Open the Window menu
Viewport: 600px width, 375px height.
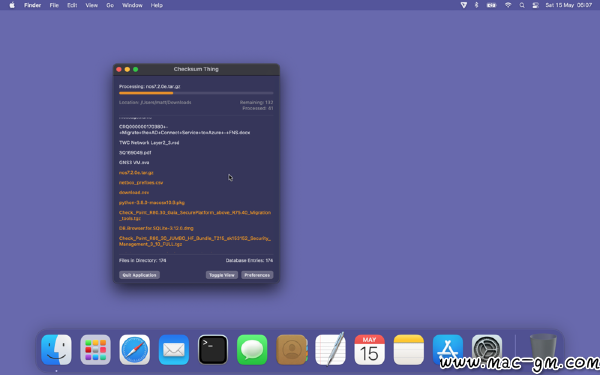coord(132,5)
